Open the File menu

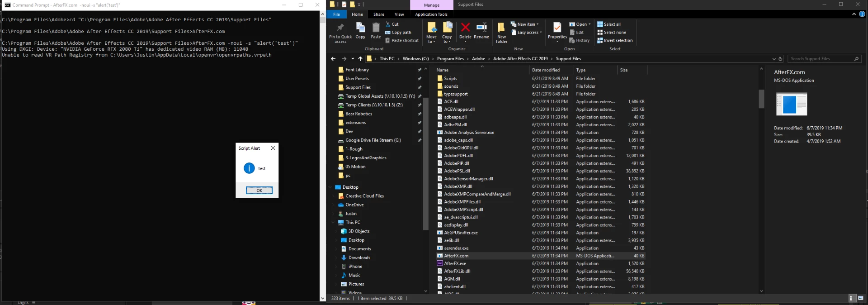[337, 14]
